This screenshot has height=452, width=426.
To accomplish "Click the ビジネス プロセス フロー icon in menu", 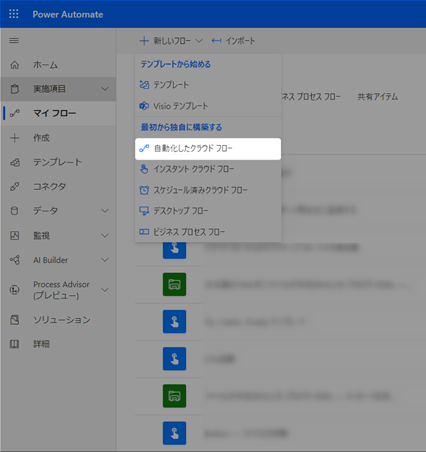I will coord(144,232).
